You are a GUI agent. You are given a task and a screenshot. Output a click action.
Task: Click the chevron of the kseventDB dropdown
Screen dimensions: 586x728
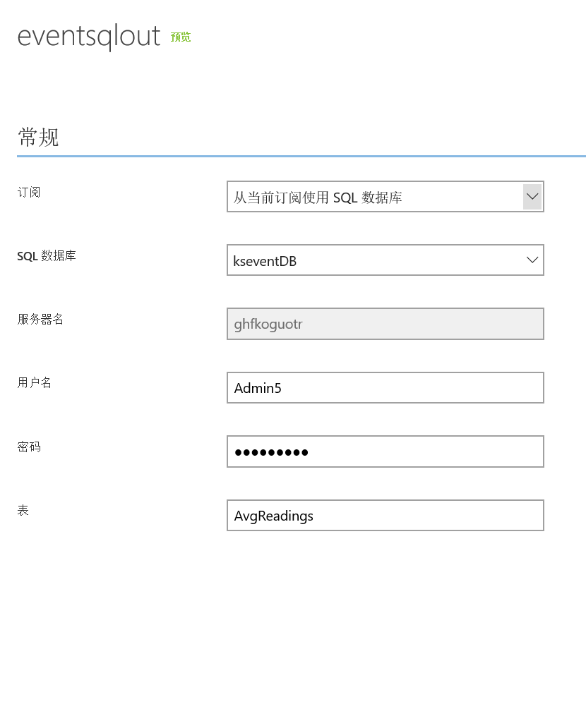tap(532, 260)
